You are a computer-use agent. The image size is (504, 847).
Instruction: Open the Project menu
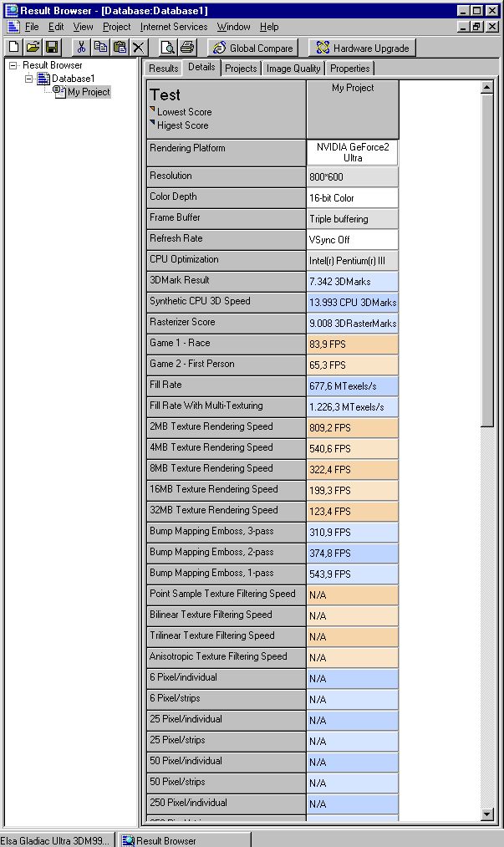point(117,27)
